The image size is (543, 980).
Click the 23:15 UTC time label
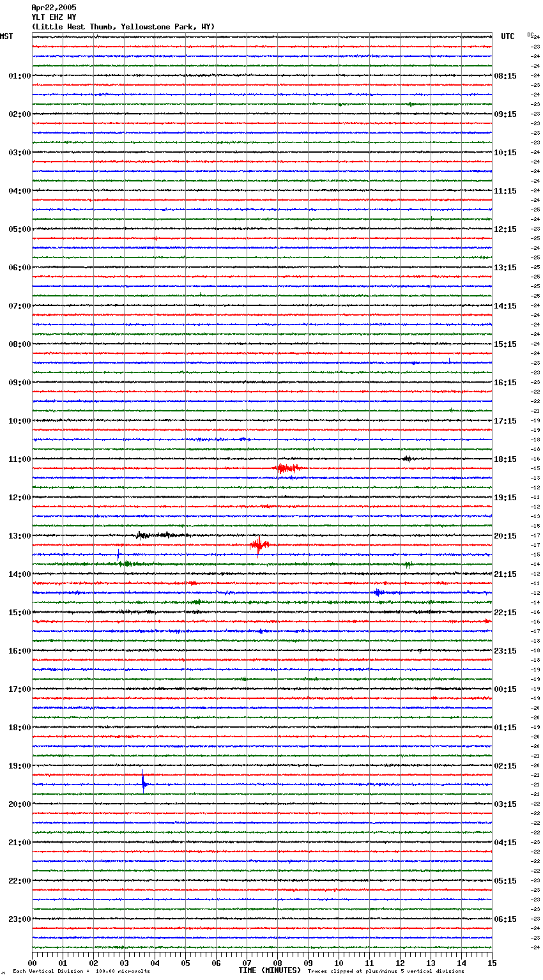click(x=505, y=651)
